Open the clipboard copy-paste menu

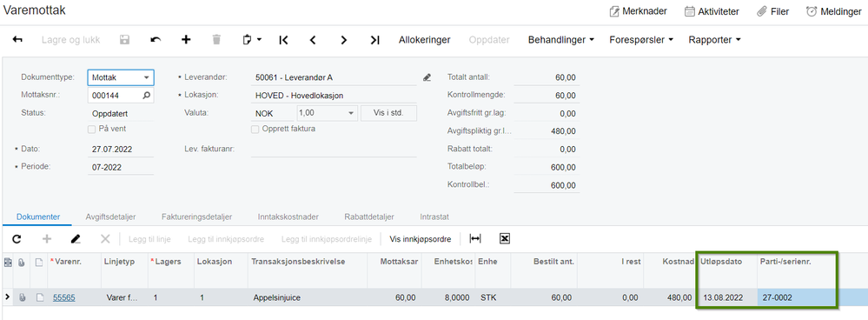pos(252,40)
